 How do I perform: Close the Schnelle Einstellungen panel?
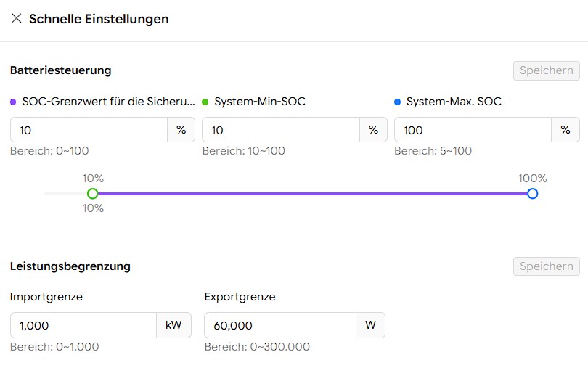coord(16,19)
